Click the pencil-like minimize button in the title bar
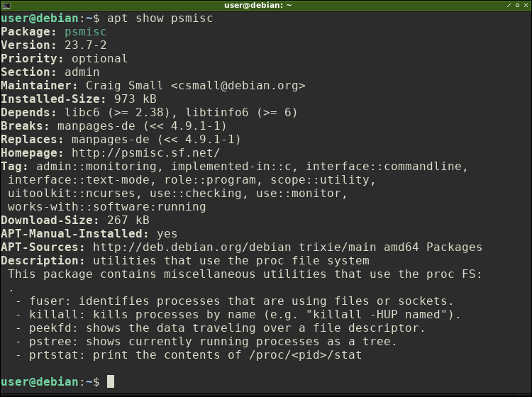 509,5
